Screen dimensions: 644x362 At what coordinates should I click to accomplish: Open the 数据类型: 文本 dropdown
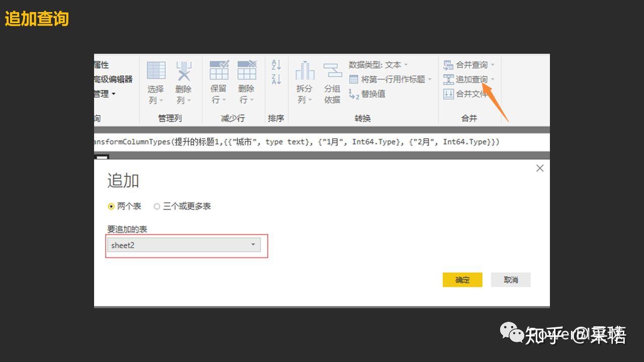tap(407, 64)
